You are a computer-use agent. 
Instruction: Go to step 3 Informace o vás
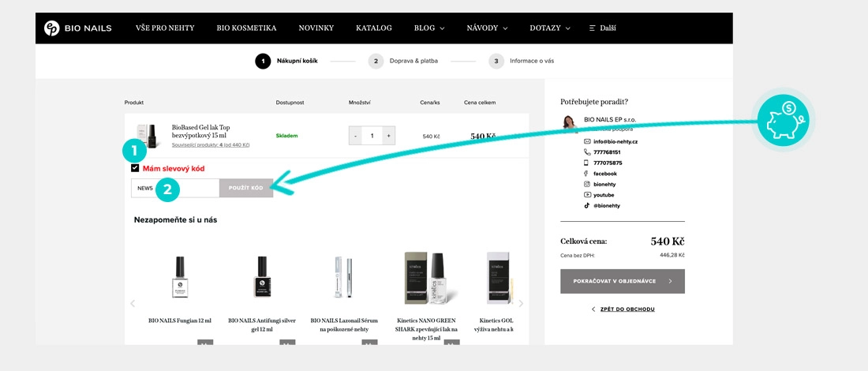click(x=521, y=61)
